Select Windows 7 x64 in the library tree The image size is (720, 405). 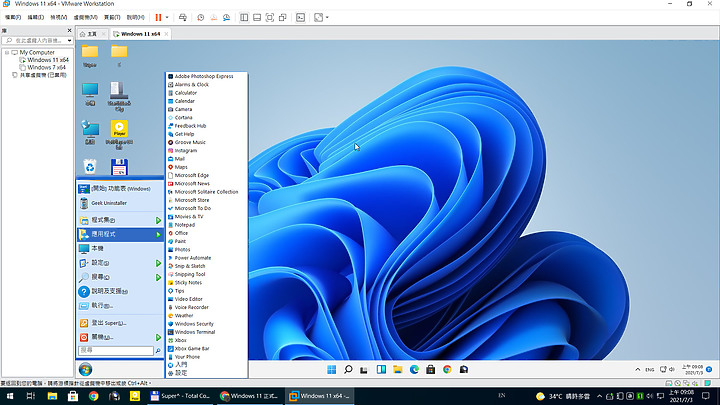[46, 68]
